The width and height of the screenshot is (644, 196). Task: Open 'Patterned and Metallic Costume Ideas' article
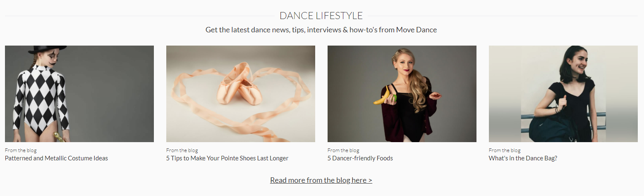coord(56,158)
